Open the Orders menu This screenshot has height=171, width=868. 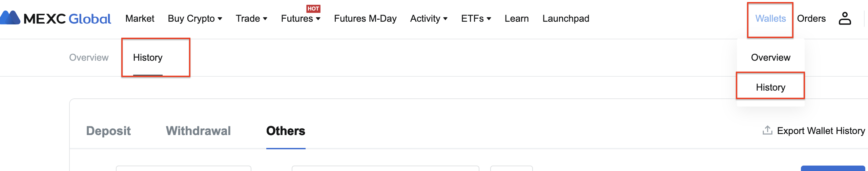pos(811,18)
